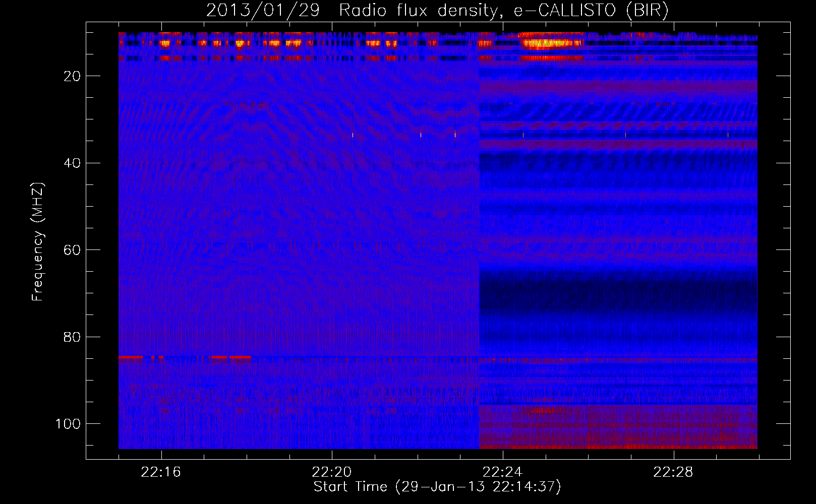Click the 'Frequency (MHZ)' y-axis label
The image size is (816, 504).
[x=38, y=242]
